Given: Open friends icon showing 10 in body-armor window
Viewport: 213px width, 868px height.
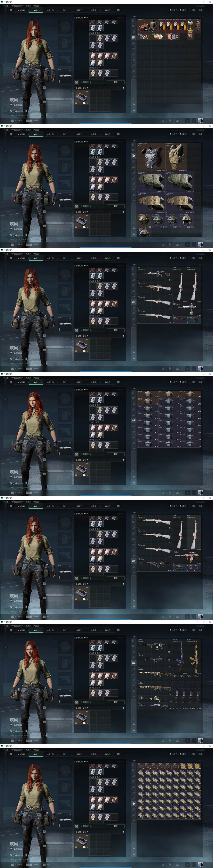Looking at the screenshot, I should click(x=179, y=245).
